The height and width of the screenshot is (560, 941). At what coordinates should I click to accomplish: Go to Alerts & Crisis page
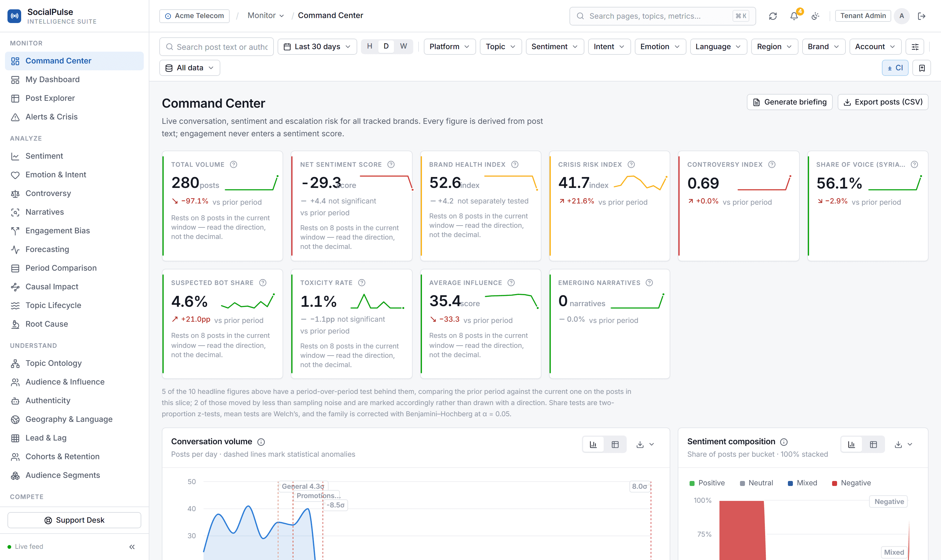point(74,117)
